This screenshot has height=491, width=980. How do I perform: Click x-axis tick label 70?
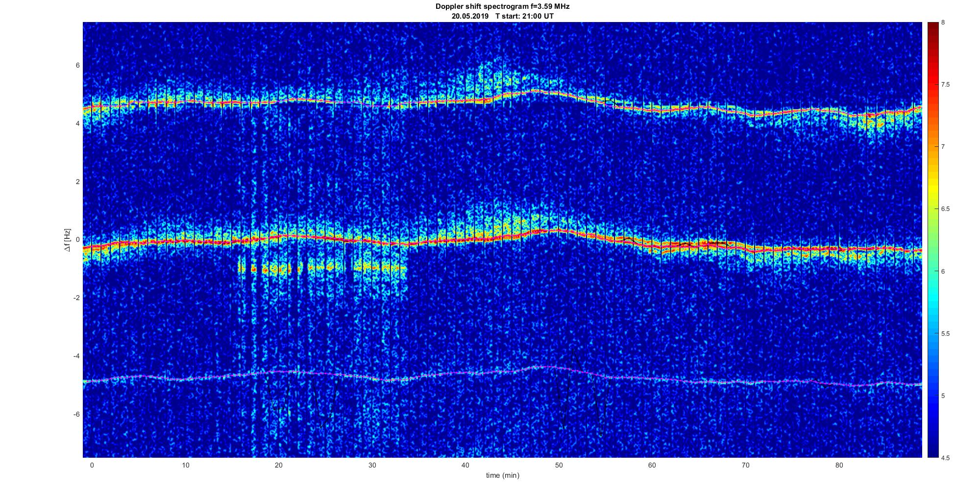click(x=746, y=465)
